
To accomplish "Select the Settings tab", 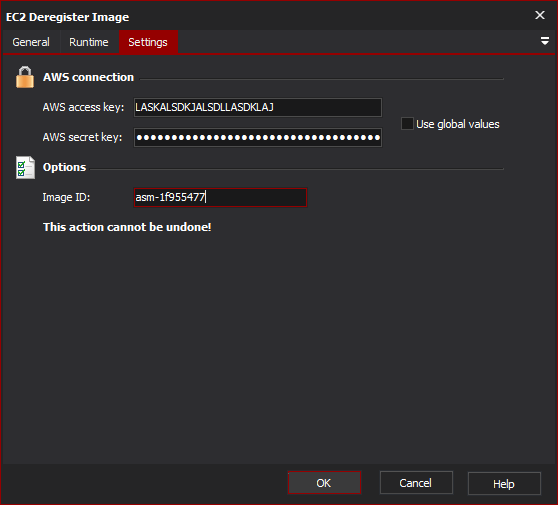I will coord(148,42).
